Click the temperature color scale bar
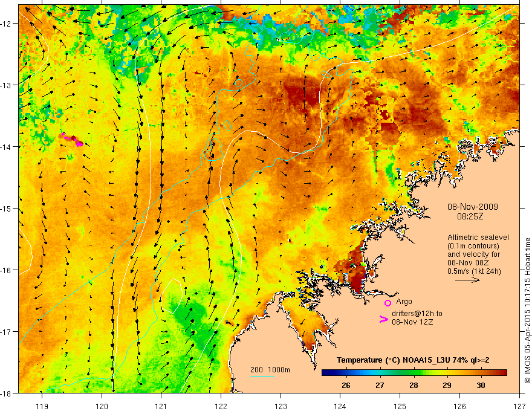The width and height of the screenshot is (532, 411). 414,373
